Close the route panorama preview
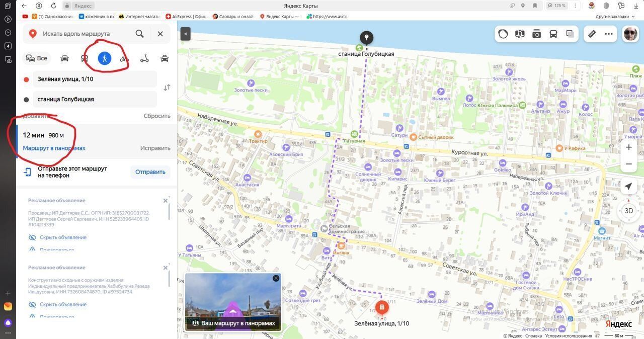Image resolution: width=644 pixels, height=339 pixels. coord(276,278)
